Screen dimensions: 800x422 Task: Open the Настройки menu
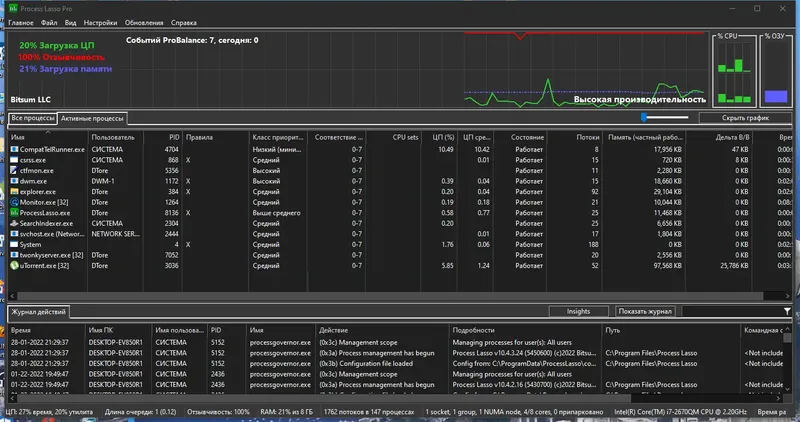tap(100, 22)
